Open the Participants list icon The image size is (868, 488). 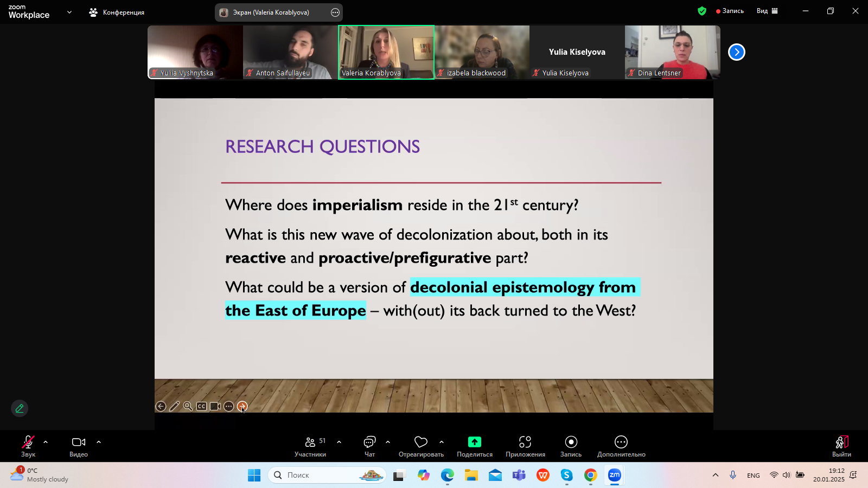[x=310, y=442]
